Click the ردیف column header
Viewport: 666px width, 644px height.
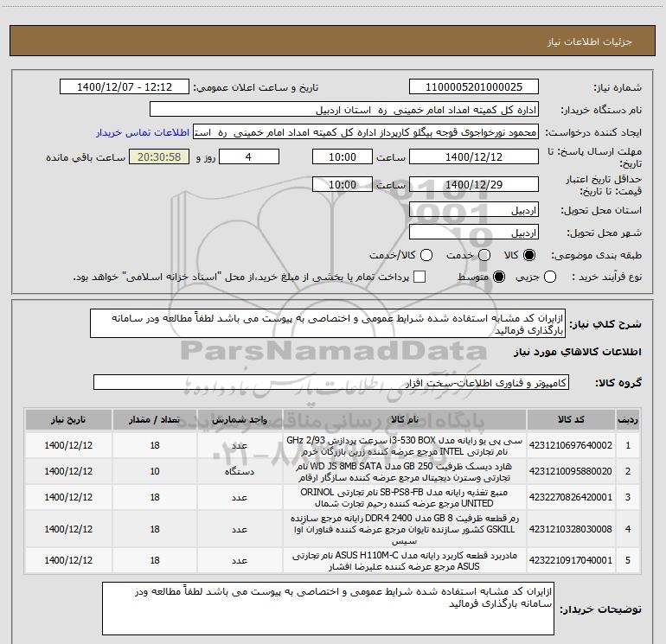pos(628,419)
